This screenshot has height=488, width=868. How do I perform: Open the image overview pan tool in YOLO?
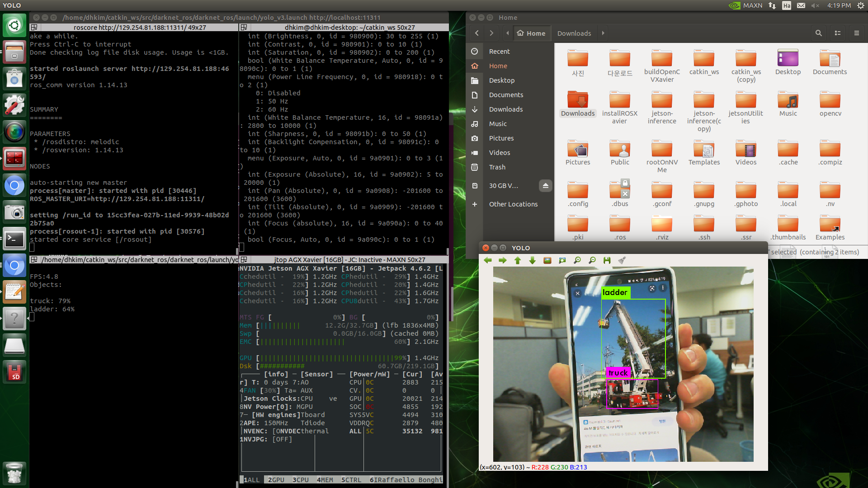[562, 261]
